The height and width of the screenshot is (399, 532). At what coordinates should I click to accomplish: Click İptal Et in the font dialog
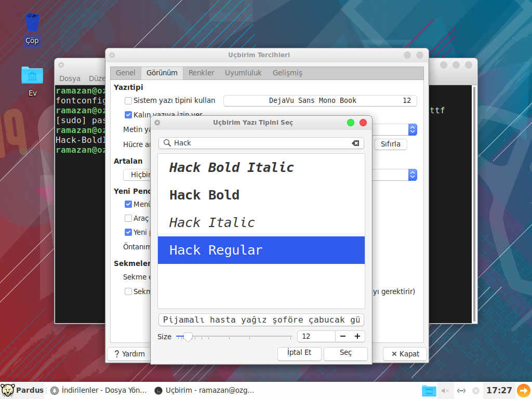299,353
